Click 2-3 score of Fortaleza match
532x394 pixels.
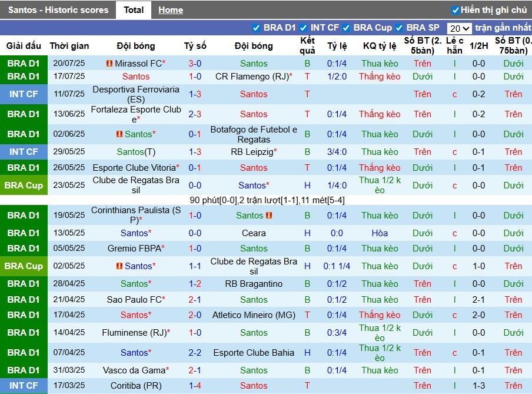click(x=195, y=114)
